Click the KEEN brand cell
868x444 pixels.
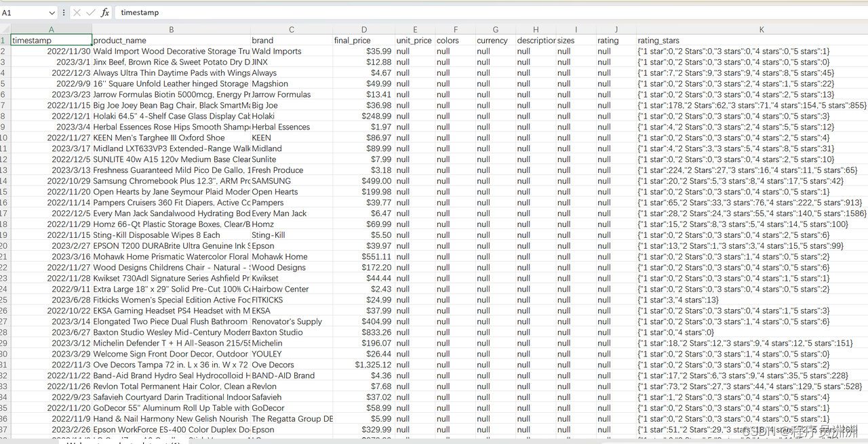(x=292, y=138)
